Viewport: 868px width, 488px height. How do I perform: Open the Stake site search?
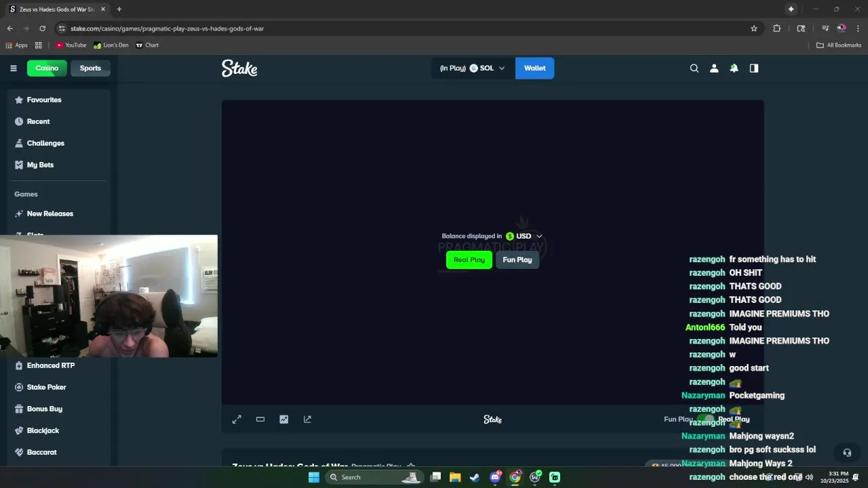[694, 68]
